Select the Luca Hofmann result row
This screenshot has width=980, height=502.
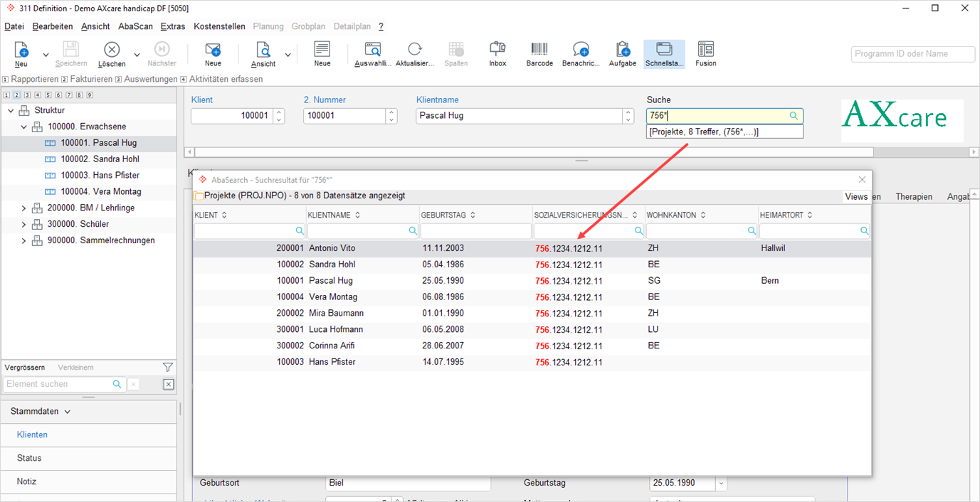(532, 330)
